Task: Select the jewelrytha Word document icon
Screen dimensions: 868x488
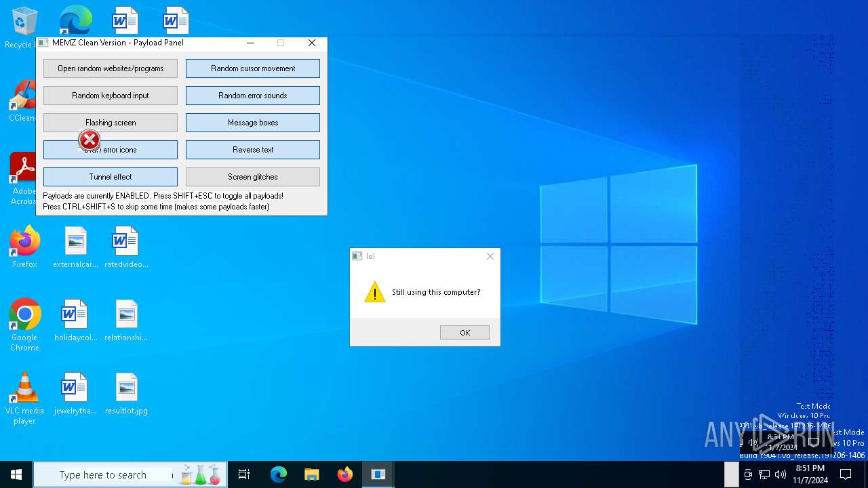Action: (x=75, y=394)
